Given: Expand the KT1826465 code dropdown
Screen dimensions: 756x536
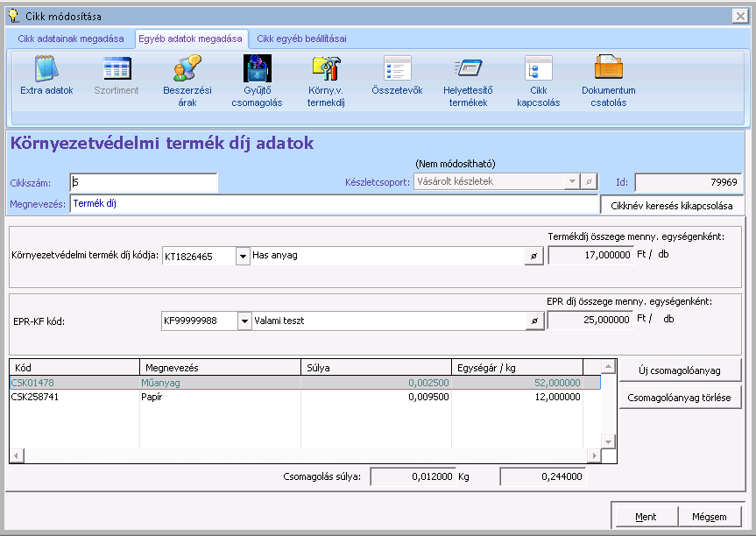Looking at the screenshot, I should [243, 256].
